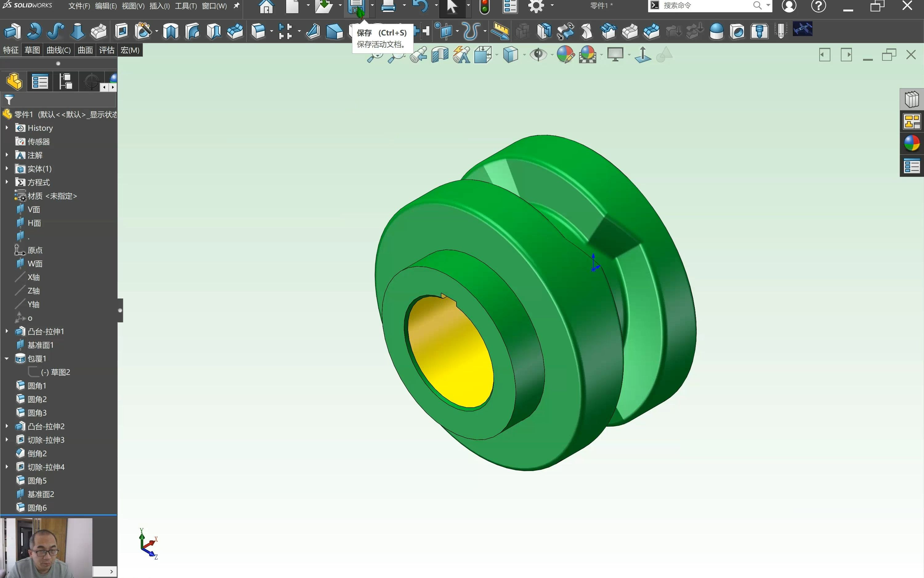This screenshot has height=578, width=924.
Task: Expand the 切除-拉伸4 feature
Action: tap(7, 467)
